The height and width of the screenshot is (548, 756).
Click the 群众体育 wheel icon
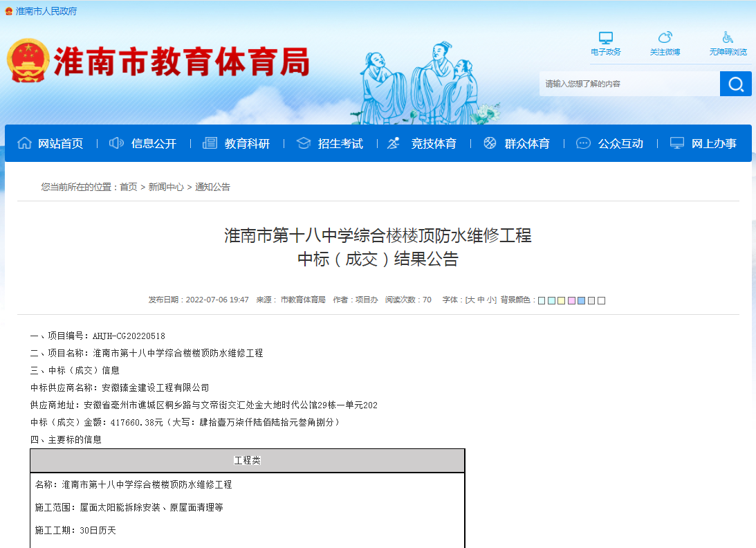point(490,143)
